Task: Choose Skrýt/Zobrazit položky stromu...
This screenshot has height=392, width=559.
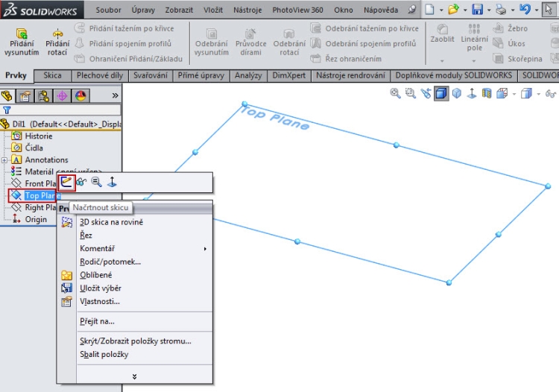Action: (136, 341)
